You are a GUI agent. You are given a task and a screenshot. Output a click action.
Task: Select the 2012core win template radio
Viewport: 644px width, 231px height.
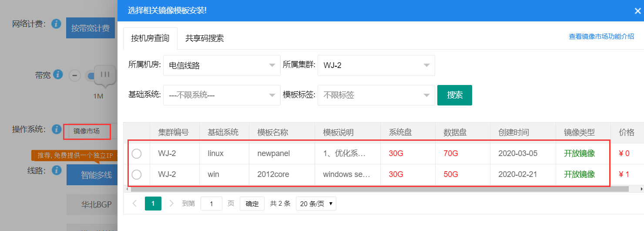coord(137,174)
